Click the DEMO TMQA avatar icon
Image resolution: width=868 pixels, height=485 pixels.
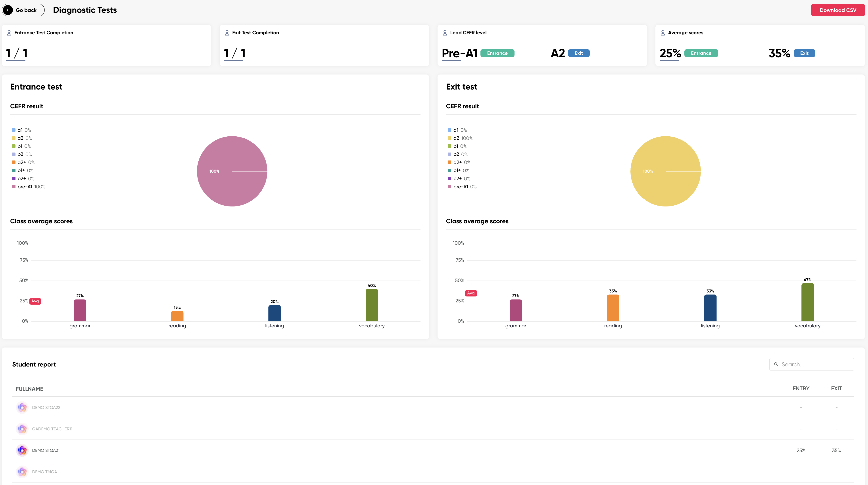point(22,472)
